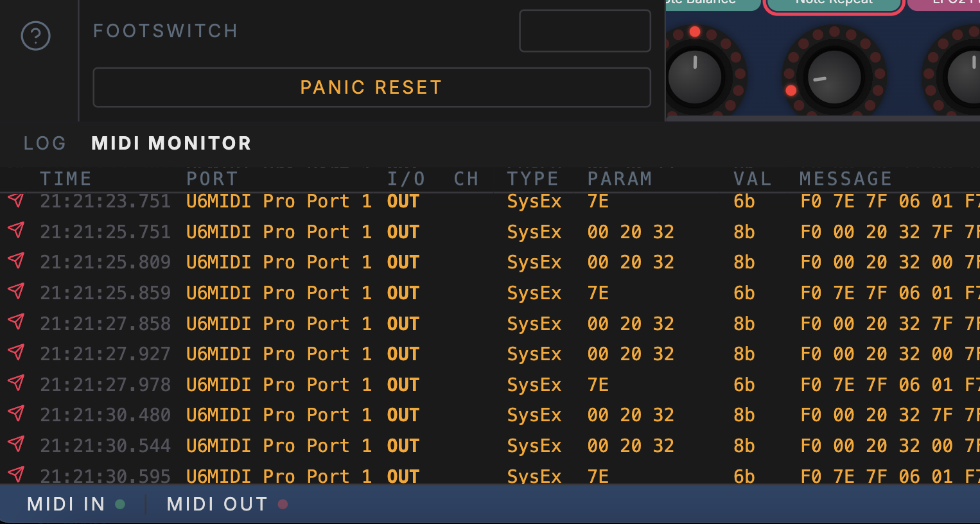The height and width of the screenshot is (524, 980).
Task: Click timestamp 21:21:25.751
Action: [105, 232]
